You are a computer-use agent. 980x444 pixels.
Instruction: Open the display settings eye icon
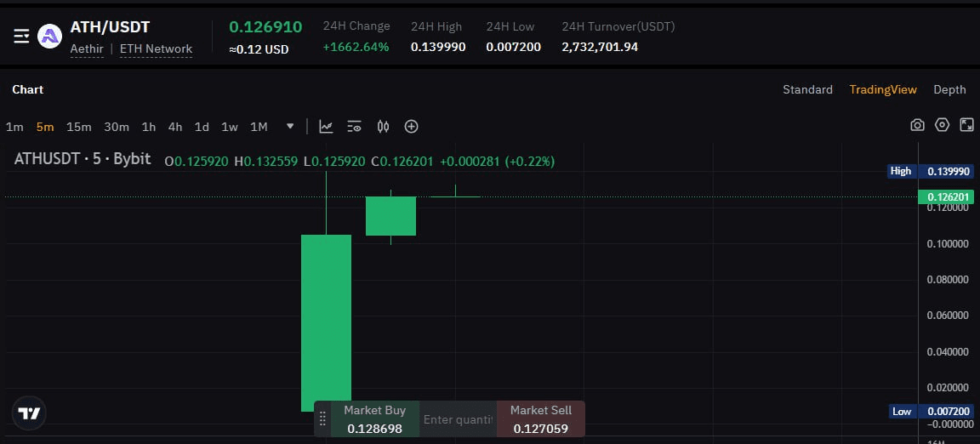coord(355,127)
